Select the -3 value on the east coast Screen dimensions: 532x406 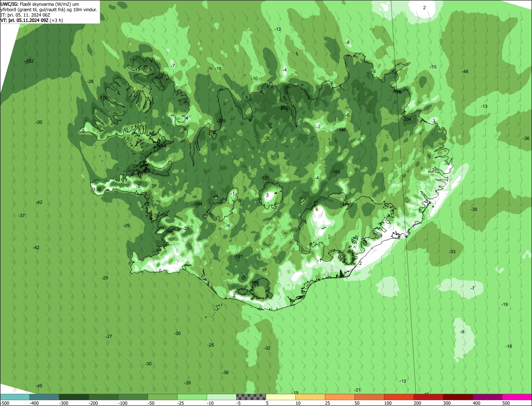point(433,121)
